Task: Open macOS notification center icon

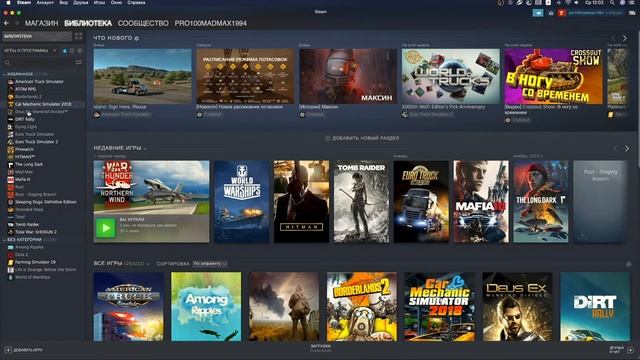Action: (633, 3)
